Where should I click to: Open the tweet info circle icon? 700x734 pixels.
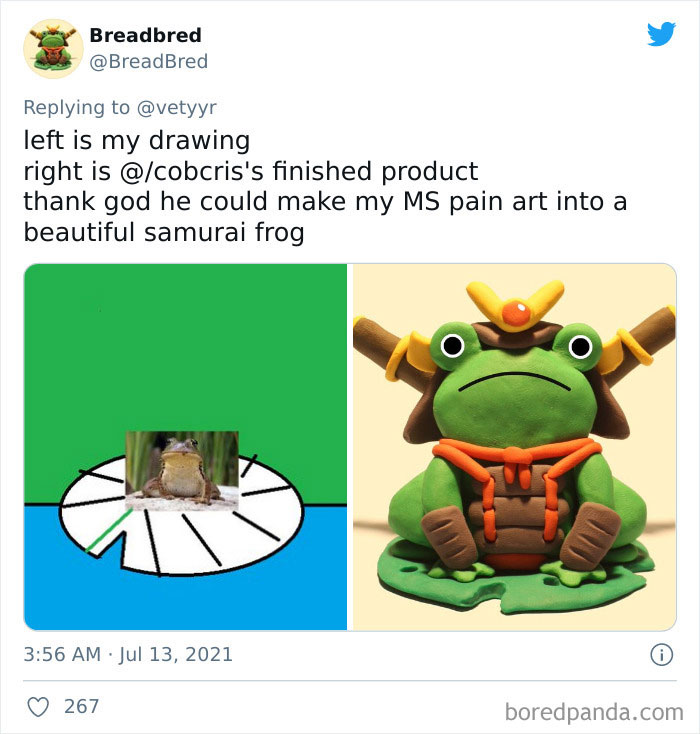pos(662,654)
